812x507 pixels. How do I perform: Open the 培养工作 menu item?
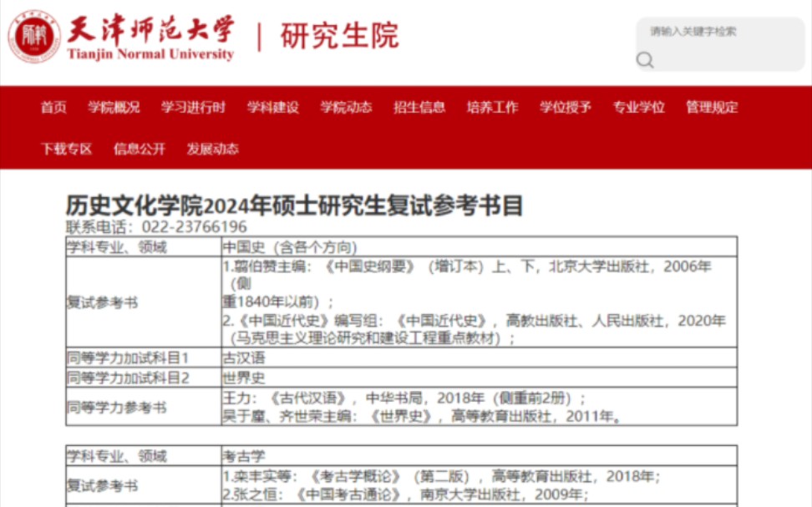(493, 107)
